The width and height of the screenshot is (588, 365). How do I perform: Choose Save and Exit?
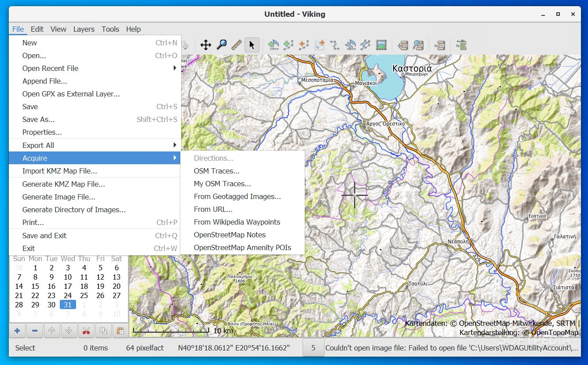pyautogui.click(x=95, y=236)
